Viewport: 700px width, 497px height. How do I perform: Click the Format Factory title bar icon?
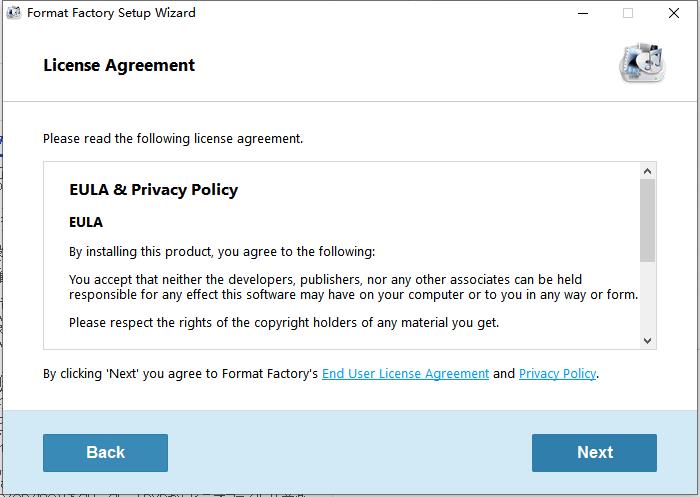click(12, 13)
